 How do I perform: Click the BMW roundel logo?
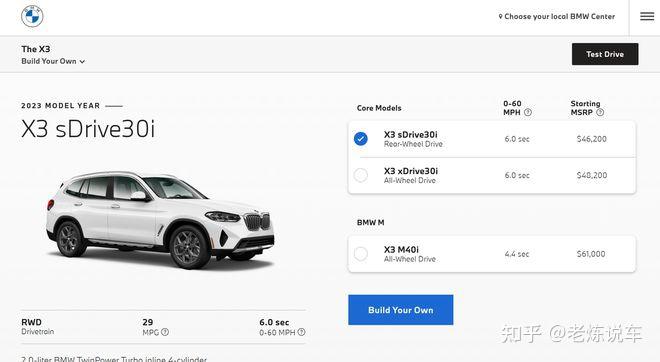[x=32, y=16]
